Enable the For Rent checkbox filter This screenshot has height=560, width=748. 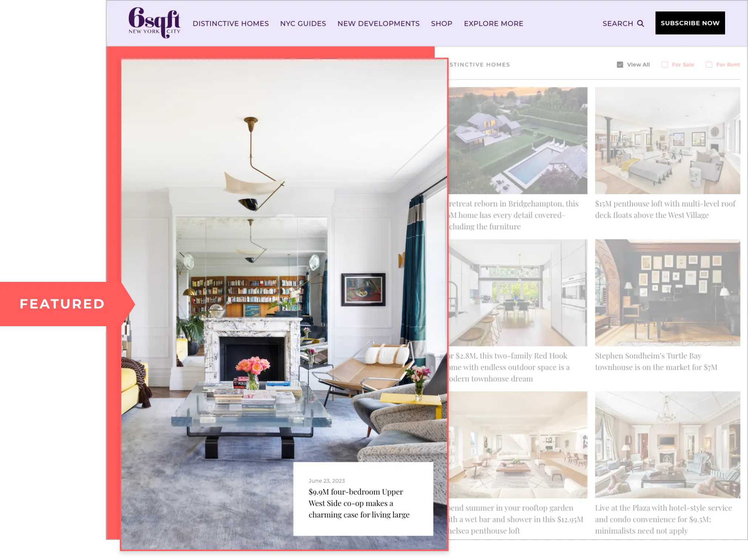pos(708,65)
